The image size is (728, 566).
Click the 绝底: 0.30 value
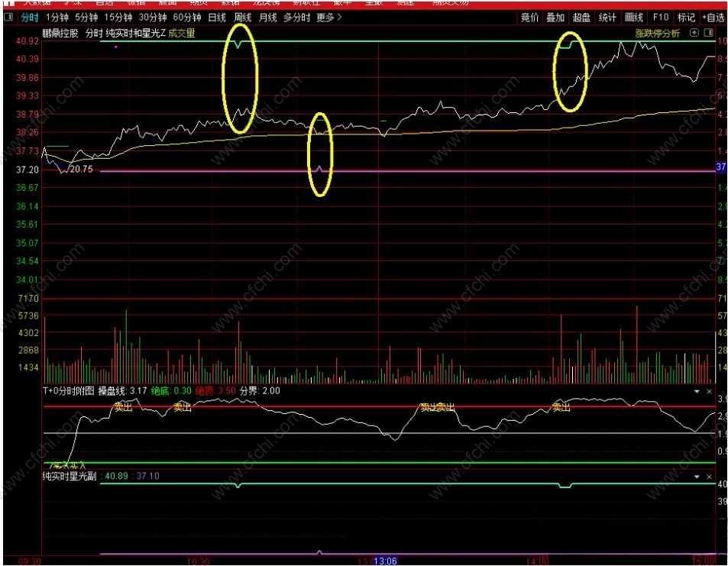click(171, 391)
